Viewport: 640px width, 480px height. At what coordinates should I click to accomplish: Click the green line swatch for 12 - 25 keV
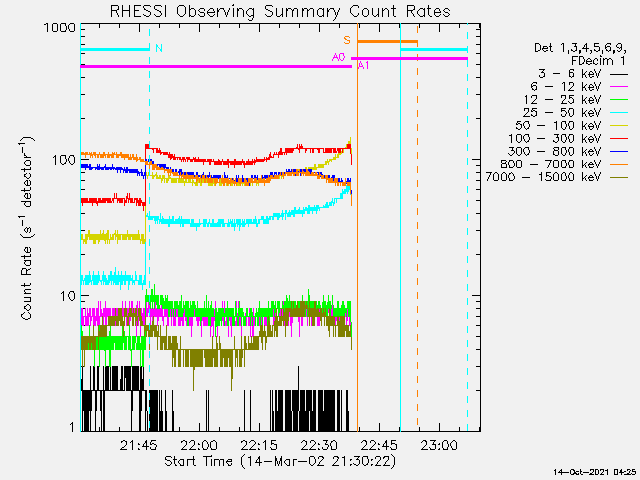[619, 100]
